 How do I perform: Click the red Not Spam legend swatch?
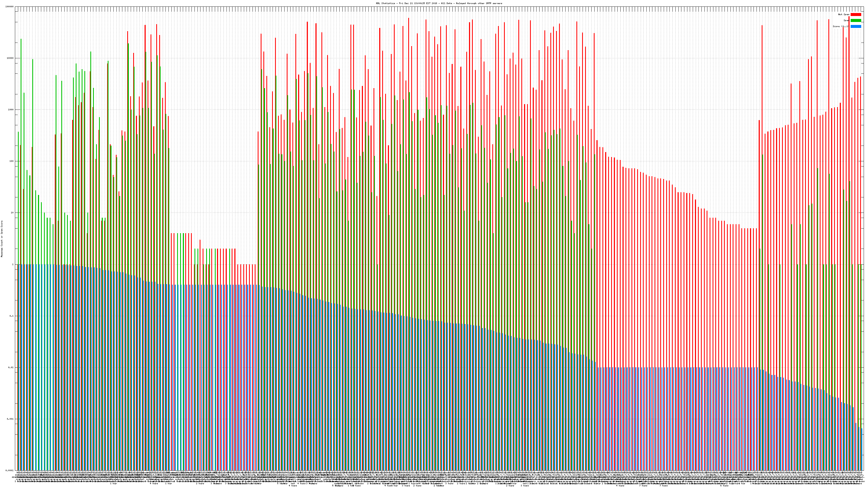(x=856, y=14)
